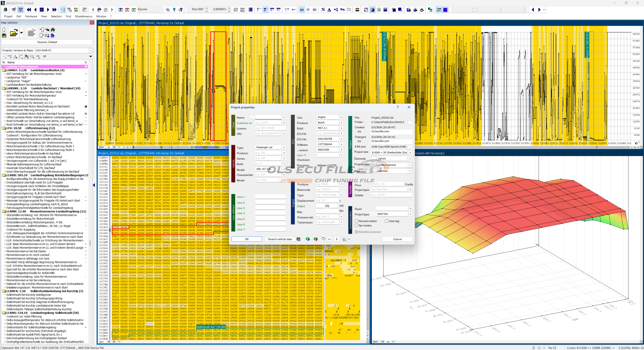644x350 pixels.
Task: Click the clipboard icon beside Search vehicle data
Action: [x=299, y=239]
